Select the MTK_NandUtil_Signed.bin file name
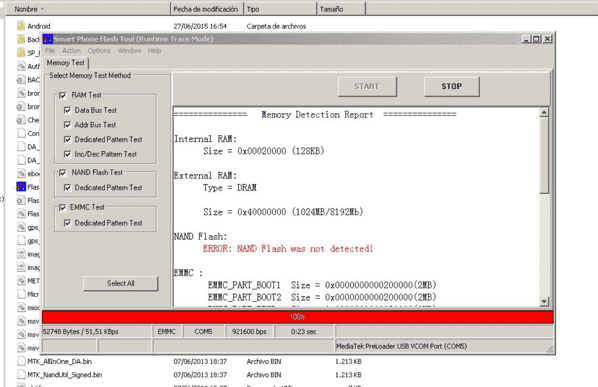The height and width of the screenshot is (387, 598). (x=64, y=375)
